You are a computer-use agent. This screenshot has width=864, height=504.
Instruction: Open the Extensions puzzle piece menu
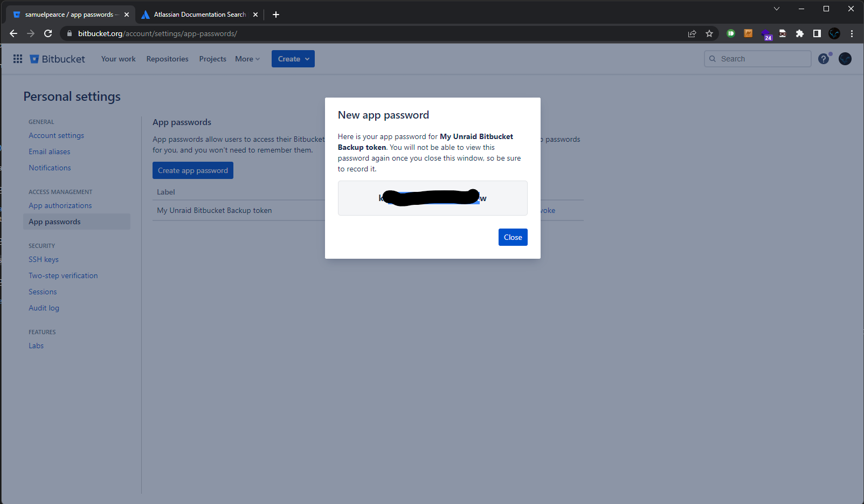(800, 33)
